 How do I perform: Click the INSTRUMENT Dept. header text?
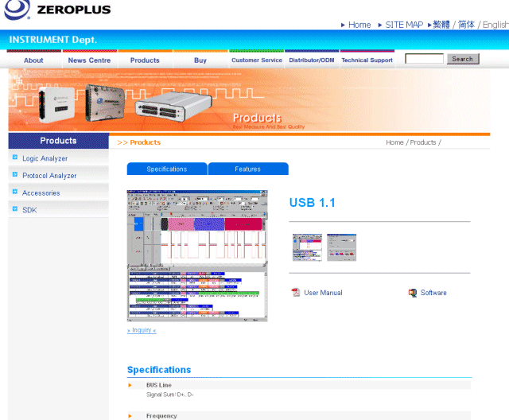53,40
